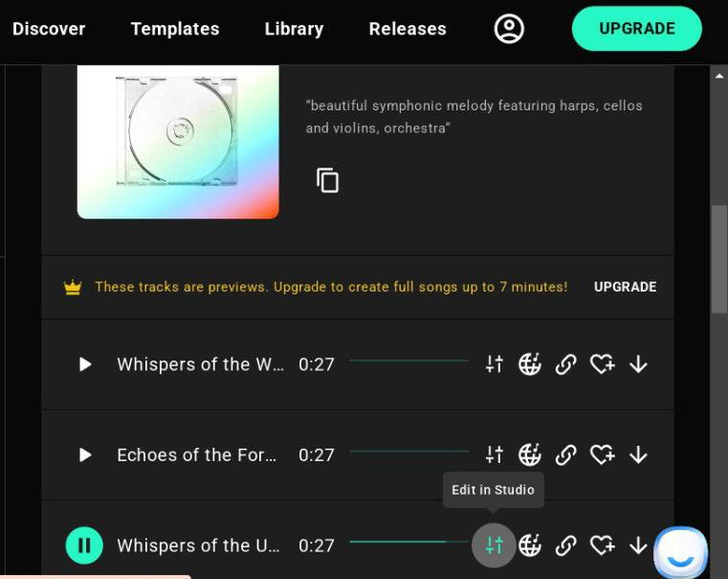Open Edit in Studio for Echoes of the For... track
Viewport: 728px width, 579px height.
[x=494, y=455]
